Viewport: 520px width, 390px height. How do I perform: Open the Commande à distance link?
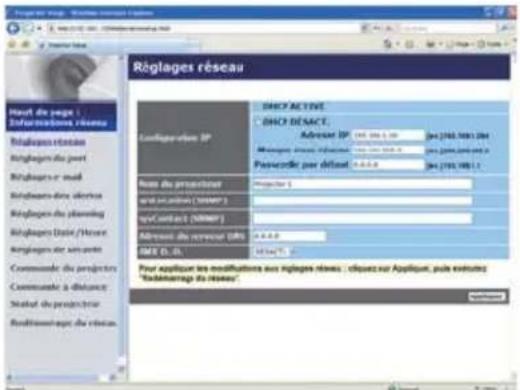(x=58, y=287)
